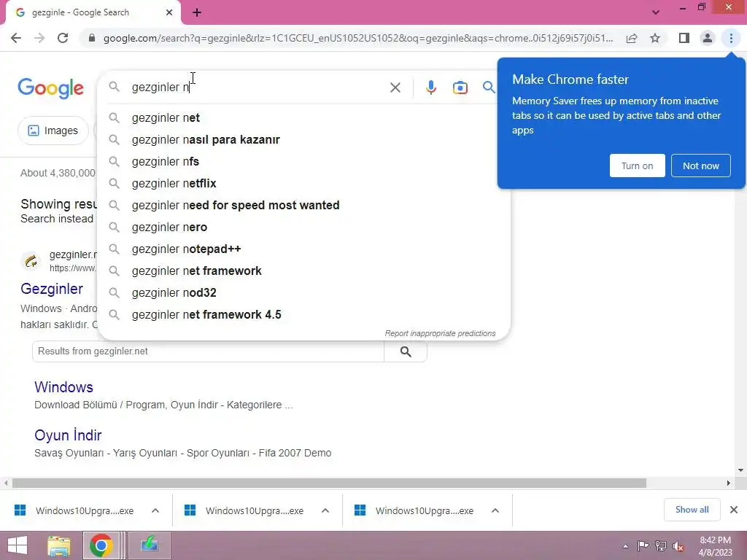This screenshot has height=560, width=747.
Task: Choose suggestion "gezginler nfs"
Action: click(303, 161)
